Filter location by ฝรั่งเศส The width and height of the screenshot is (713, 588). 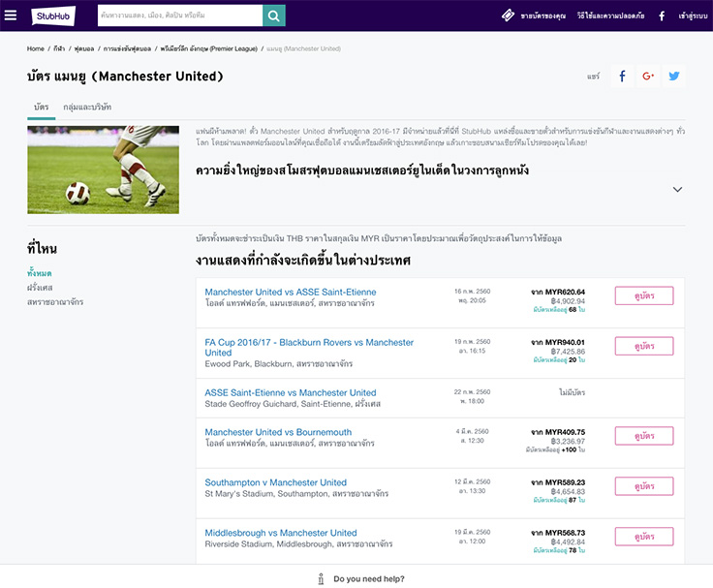point(40,288)
